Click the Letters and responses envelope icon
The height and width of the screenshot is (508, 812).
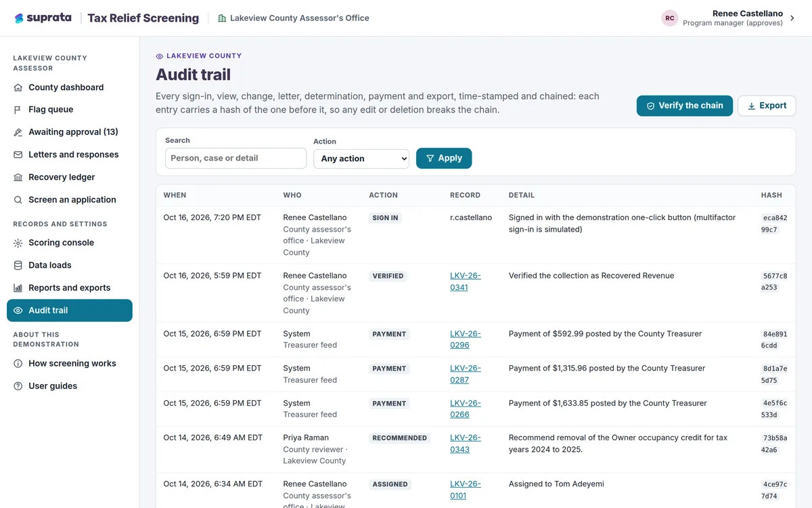point(18,154)
